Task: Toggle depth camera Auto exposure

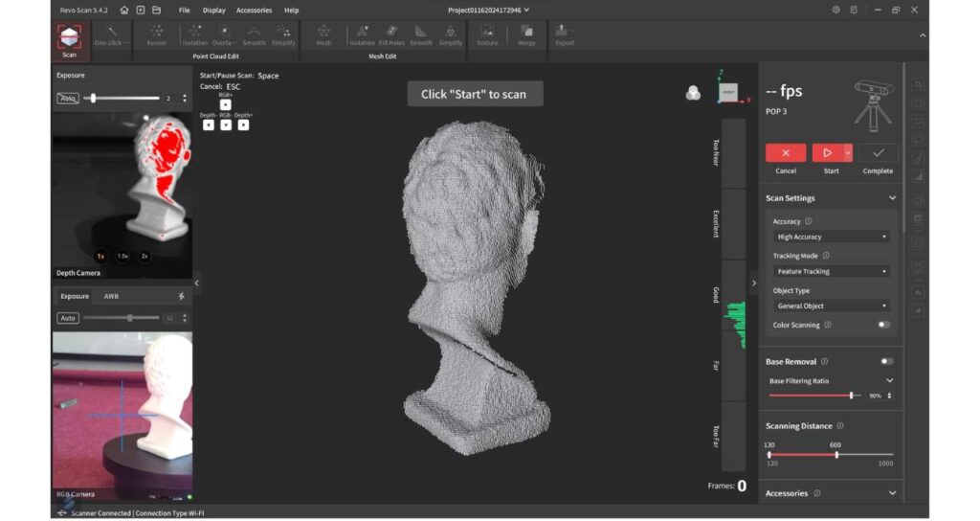Action: 68,98
